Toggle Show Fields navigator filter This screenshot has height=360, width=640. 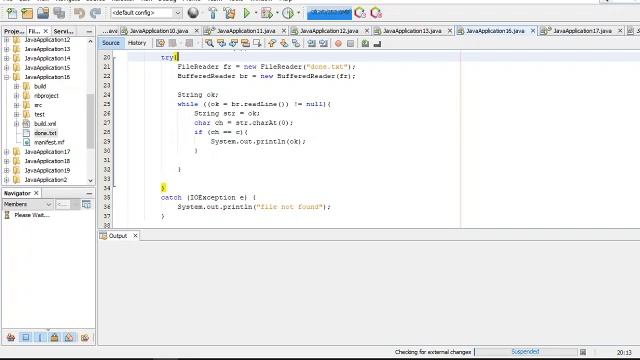pyautogui.click(x=26, y=338)
